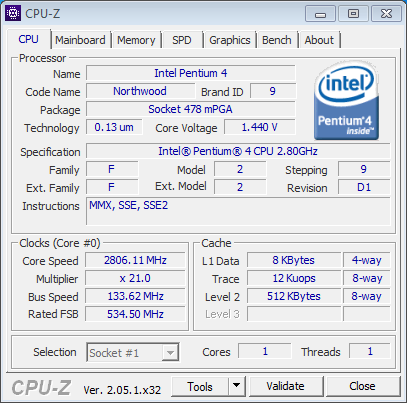Expand the Tools dropdown arrow
This screenshot has height=403, width=407.
pos(237,387)
